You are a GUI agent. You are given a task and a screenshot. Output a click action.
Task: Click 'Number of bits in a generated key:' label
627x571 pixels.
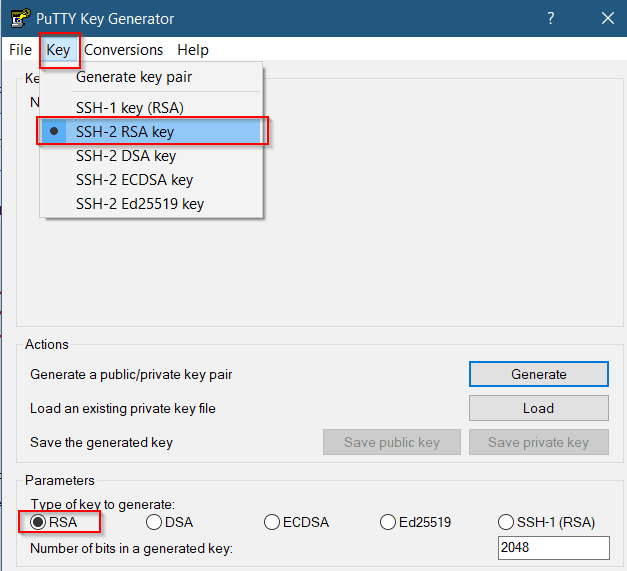[x=132, y=548]
